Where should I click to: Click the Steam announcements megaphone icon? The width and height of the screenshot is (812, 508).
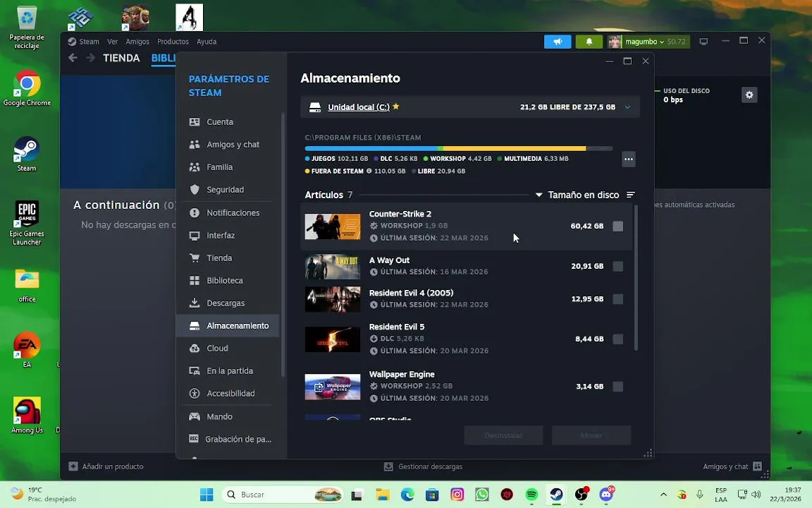click(x=558, y=42)
